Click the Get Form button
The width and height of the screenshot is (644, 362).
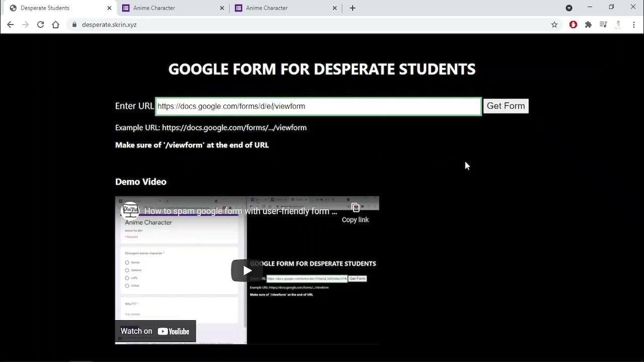pos(506,106)
